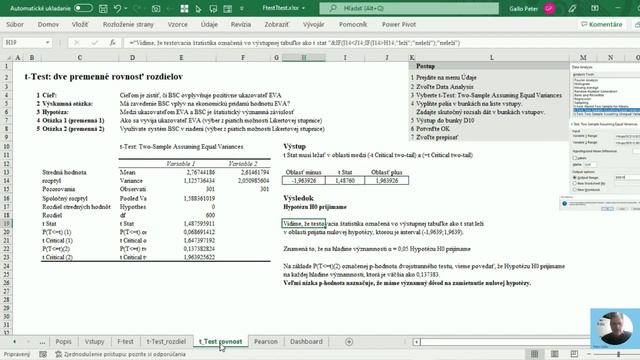Screen dimensions: 640x360
Task: Open the Pomocník ribbon tab
Action: click(353, 24)
